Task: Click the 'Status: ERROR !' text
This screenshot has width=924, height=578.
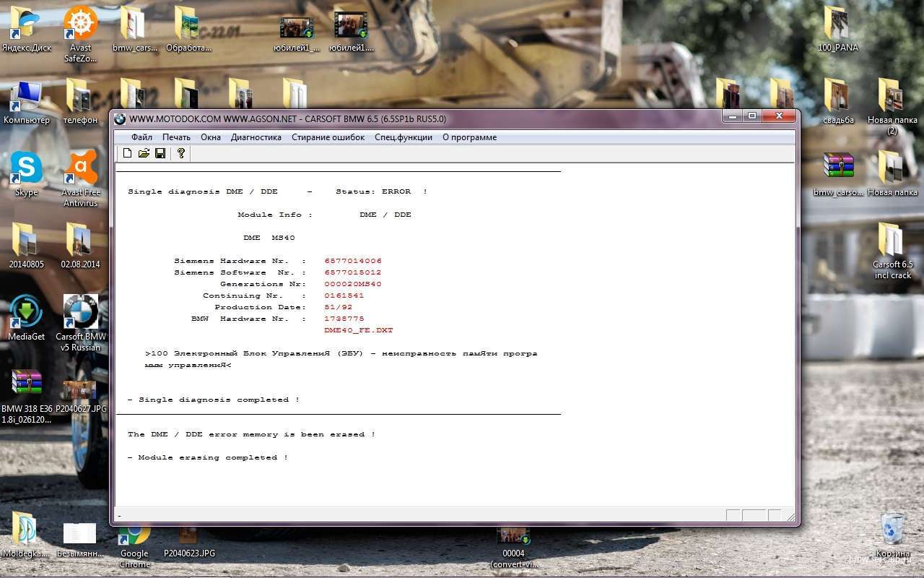Action: pos(382,191)
